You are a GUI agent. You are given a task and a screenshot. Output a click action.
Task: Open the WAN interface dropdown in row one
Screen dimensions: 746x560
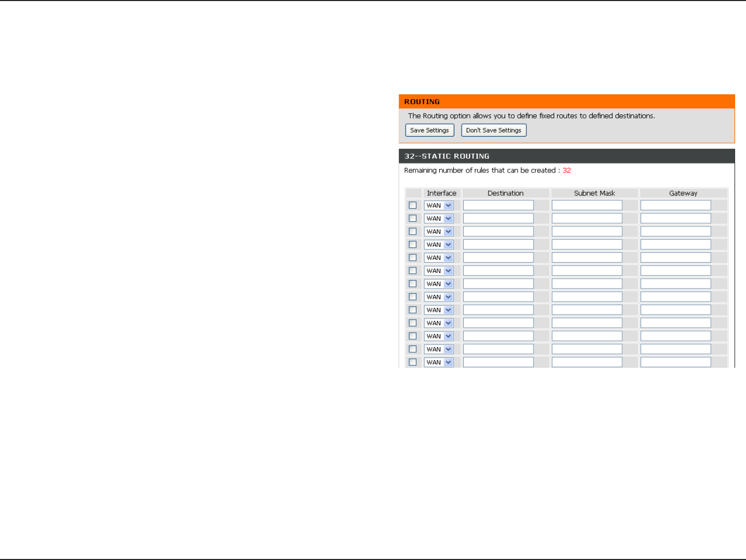(x=439, y=206)
